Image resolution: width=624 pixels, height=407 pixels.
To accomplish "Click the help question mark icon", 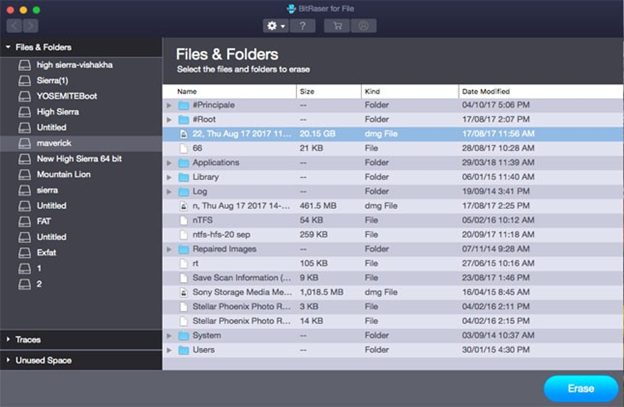I will [302, 26].
